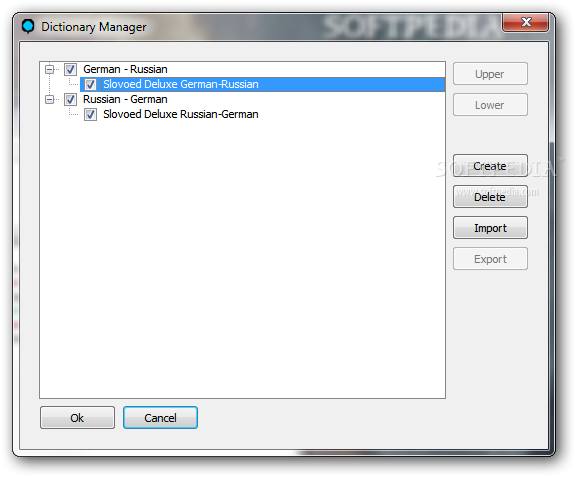Click the Create button
The width and height of the screenshot is (578, 477).
coord(490,166)
